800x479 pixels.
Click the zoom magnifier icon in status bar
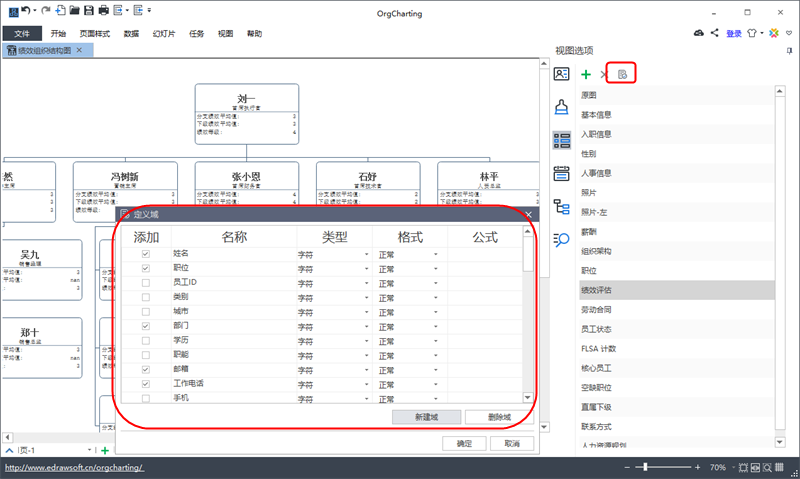coord(767,467)
